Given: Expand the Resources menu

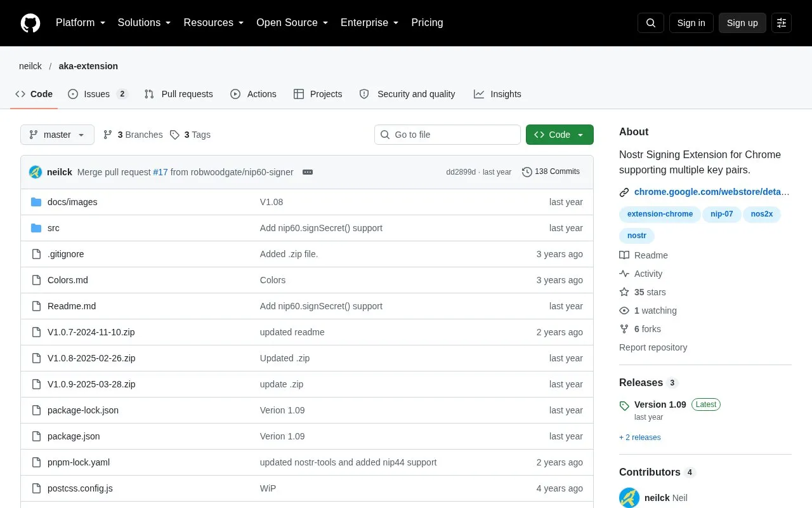Looking at the screenshot, I should point(214,23).
